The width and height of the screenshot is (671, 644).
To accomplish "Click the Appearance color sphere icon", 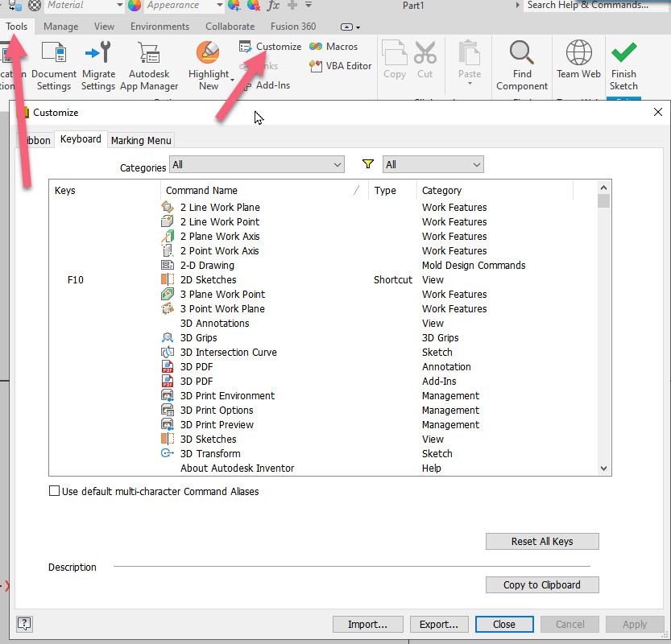I will 135,5.
